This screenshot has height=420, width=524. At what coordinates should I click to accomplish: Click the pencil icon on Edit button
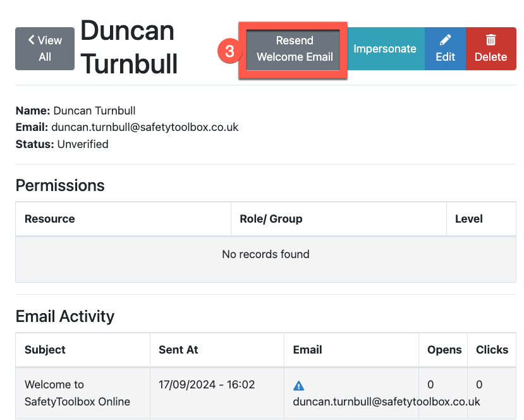pos(445,40)
